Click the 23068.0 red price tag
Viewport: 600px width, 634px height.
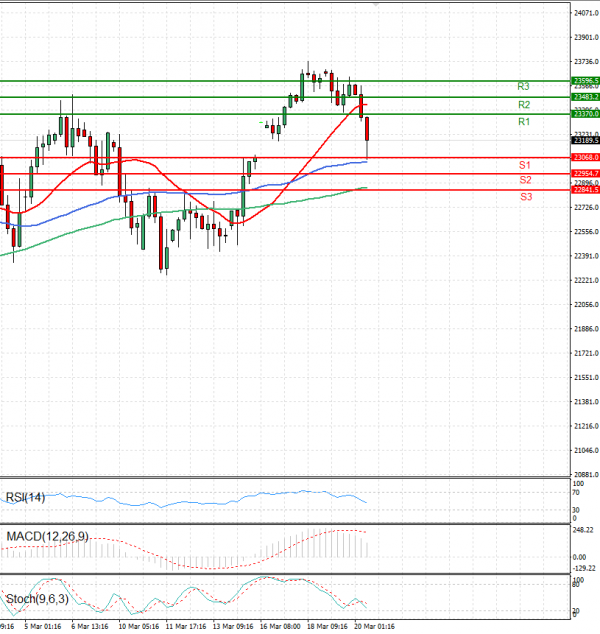click(x=585, y=157)
